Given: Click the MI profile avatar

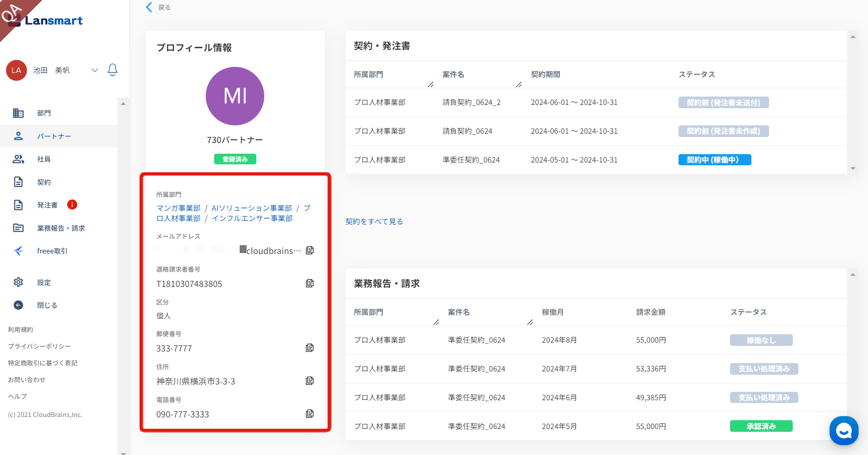Looking at the screenshot, I should [x=235, y=96].
